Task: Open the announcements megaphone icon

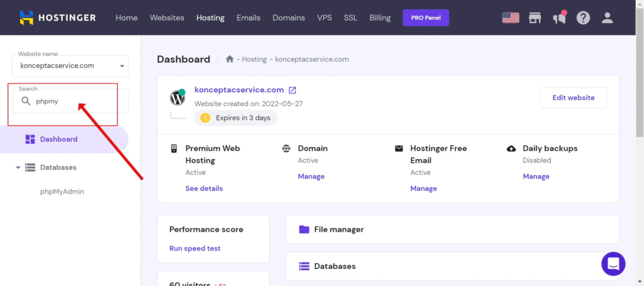Action: click(x=559, y=18)
